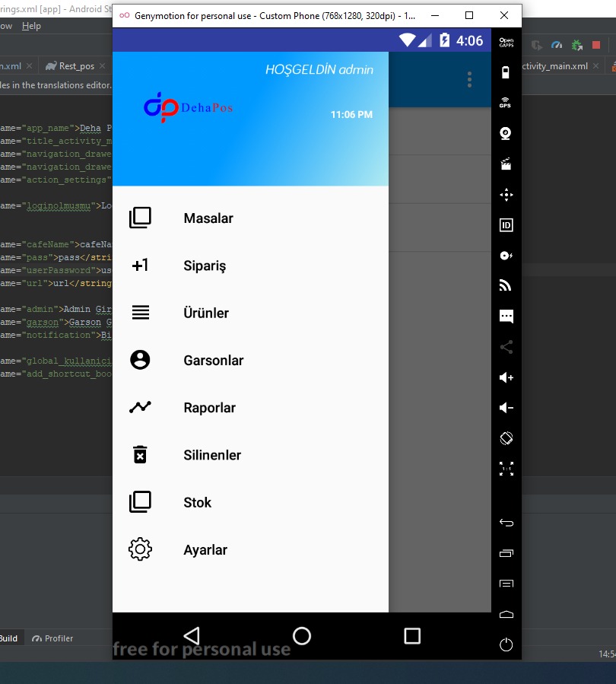Increase volume in Genymotion sidebar
This screenshot has width=616, height=684.
click(506, 377)
